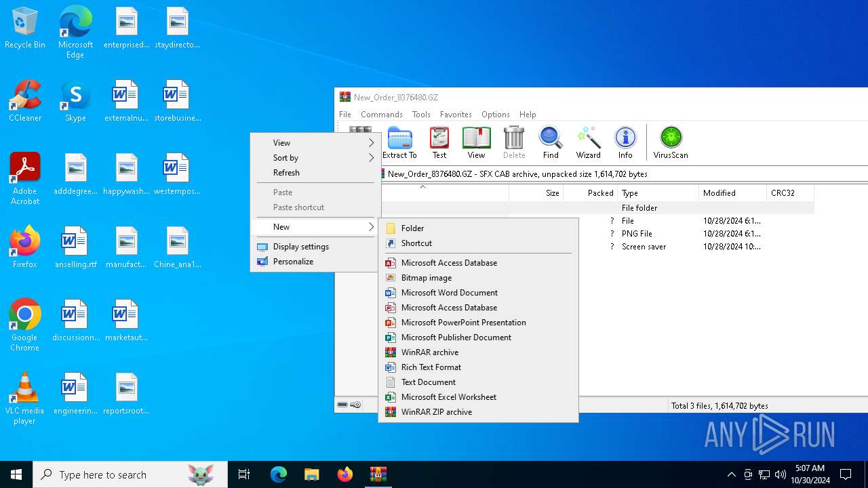This screenshot has width=868, height=488.
Task: Sort the archive list by Packed column
Action: click(590, 193)
